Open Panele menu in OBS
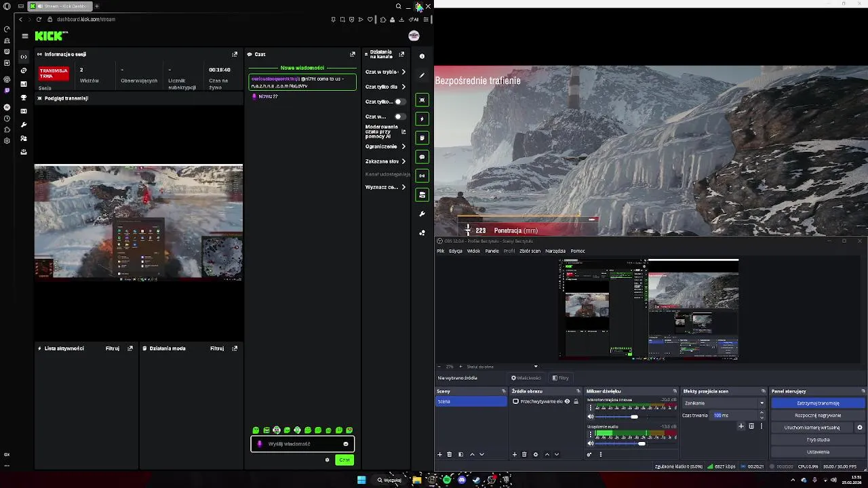 (x=492, y=251)
